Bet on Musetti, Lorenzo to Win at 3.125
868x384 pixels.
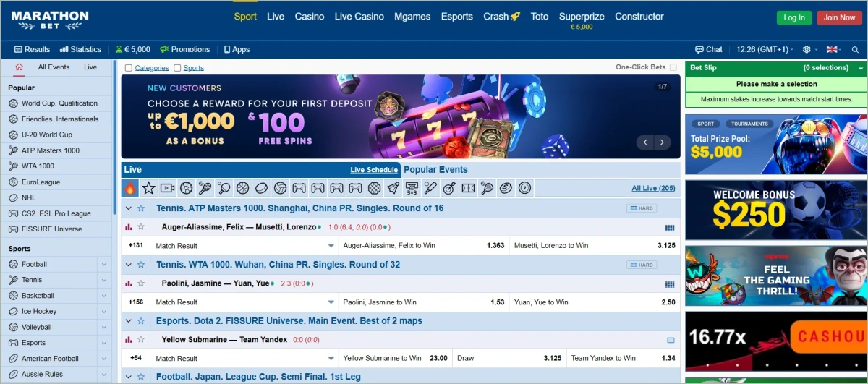[595, 246]
